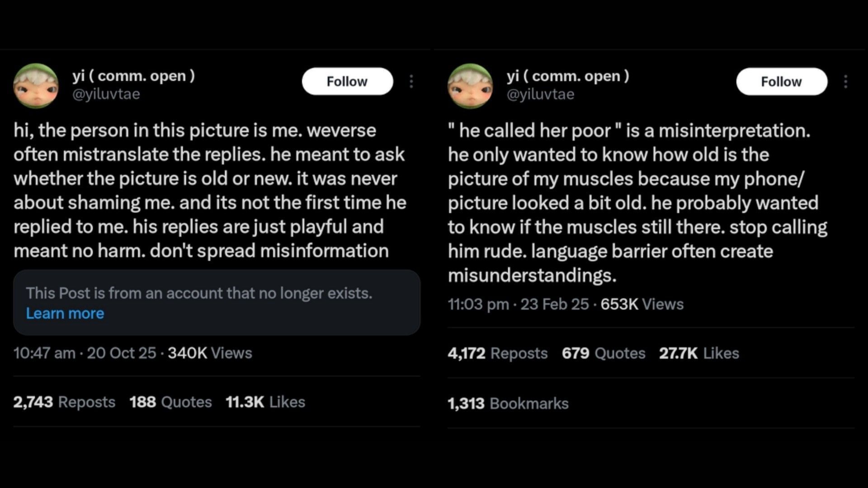
Task: Click the 1,313 Bookmarks count
Action: pyautogui.click(x=508, y=403)
